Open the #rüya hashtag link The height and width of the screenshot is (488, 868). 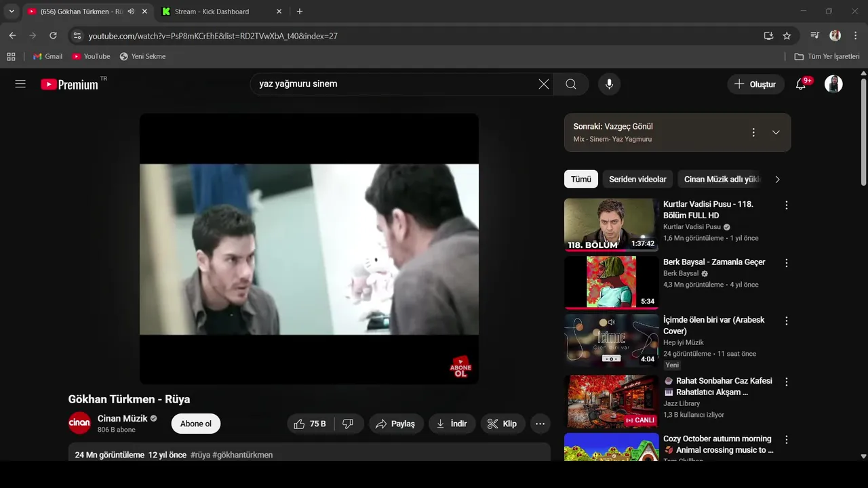pyautogui.click(x=200, y=455)
